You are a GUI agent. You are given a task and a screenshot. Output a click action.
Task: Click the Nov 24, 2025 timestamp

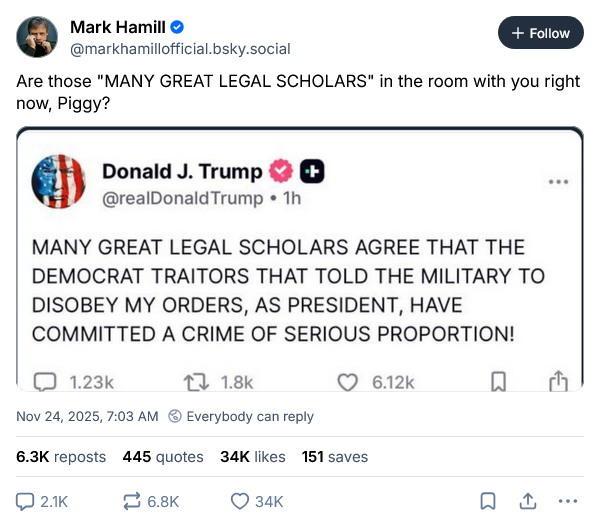tap(87, 416)
